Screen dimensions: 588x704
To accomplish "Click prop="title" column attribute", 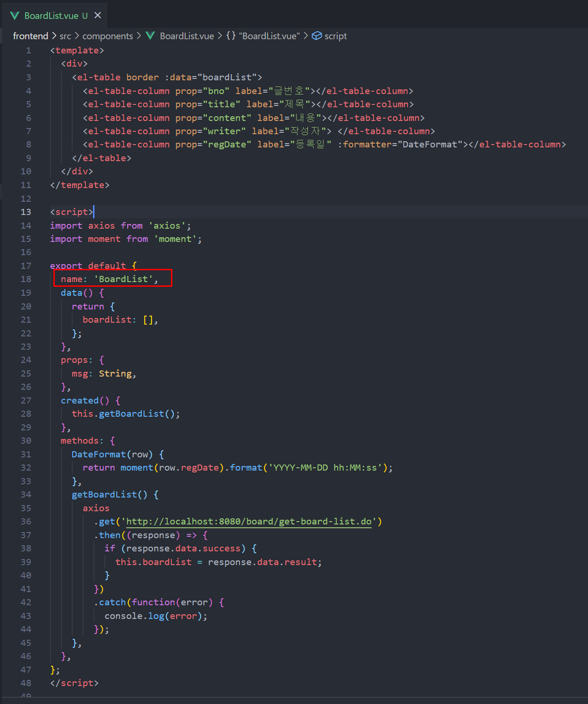I will pyautogui.click(x=208, y=104).
